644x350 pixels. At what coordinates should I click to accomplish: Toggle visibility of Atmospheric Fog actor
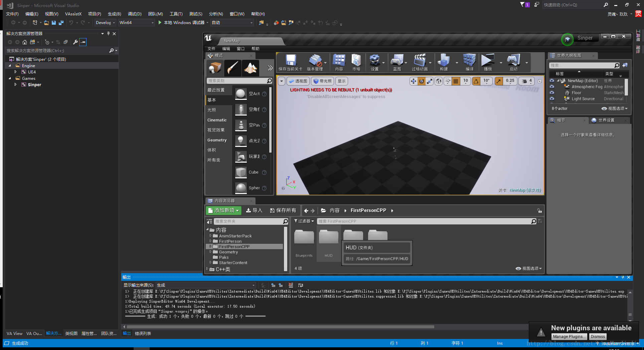click(552, 86)
